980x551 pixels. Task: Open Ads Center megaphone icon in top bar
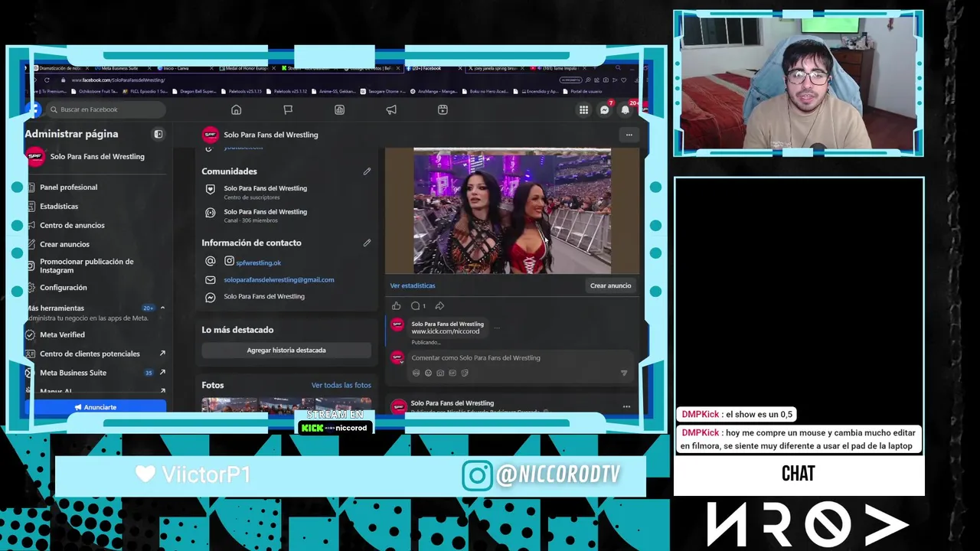point(391,109)
